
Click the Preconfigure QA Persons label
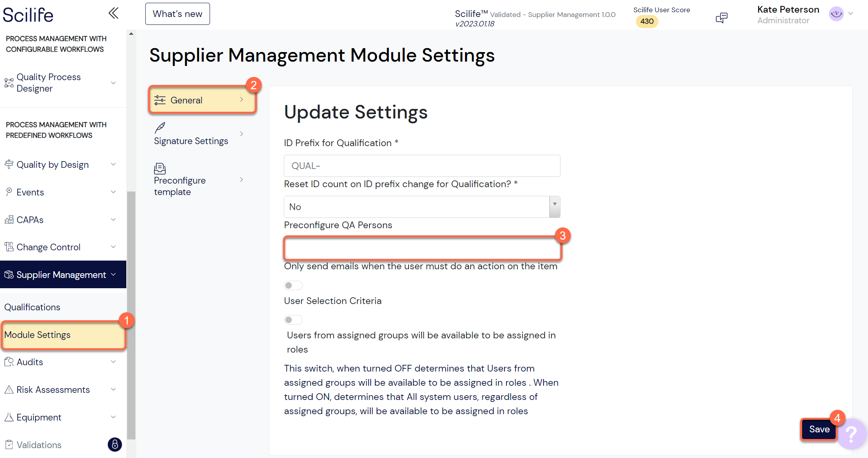338,225
